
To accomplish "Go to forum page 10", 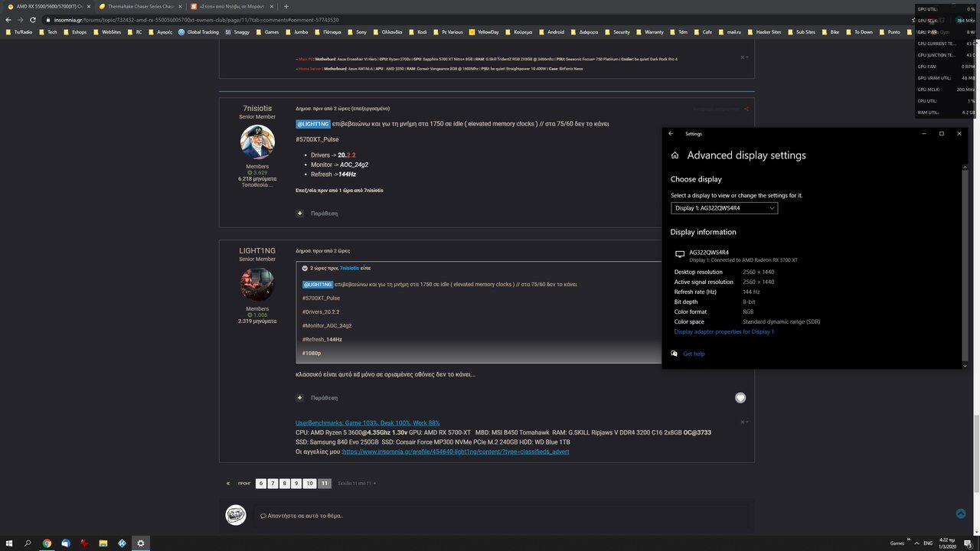I will (x=309, y=484).
